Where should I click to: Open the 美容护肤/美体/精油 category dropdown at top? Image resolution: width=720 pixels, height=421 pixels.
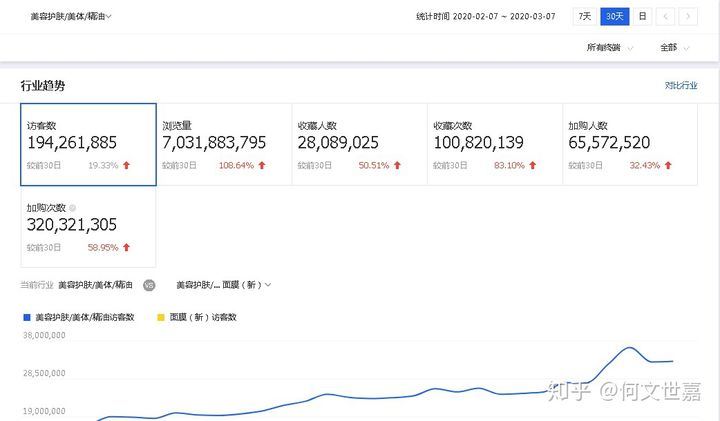pos(71,16)
